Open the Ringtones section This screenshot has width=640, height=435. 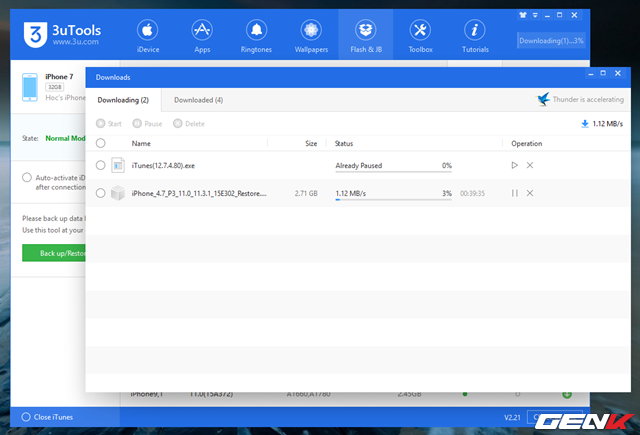(x=256, y=36)
